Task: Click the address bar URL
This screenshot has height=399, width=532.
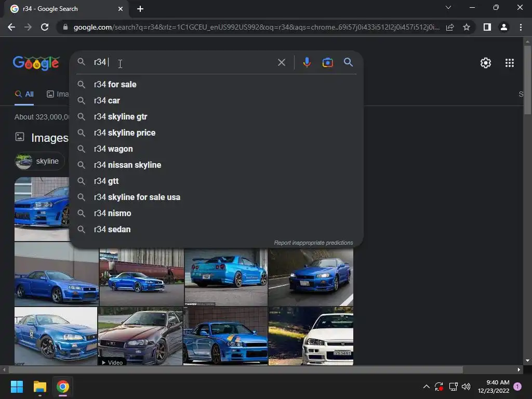Action: coord(256,27)
